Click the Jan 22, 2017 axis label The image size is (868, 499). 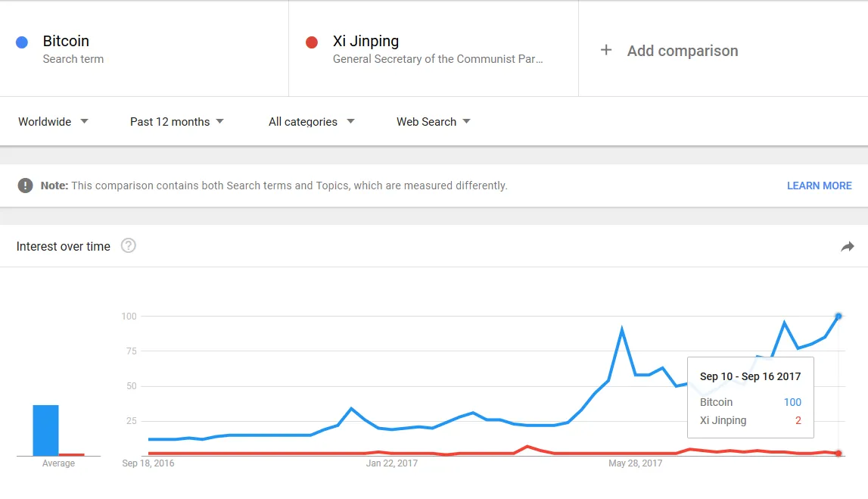pyautogui.click(x=391, y=463)
